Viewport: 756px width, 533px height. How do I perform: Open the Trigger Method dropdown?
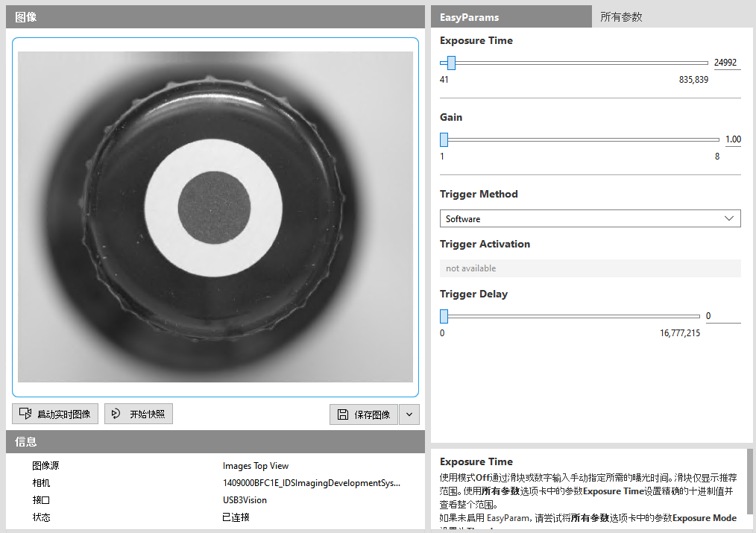point(590,218)
